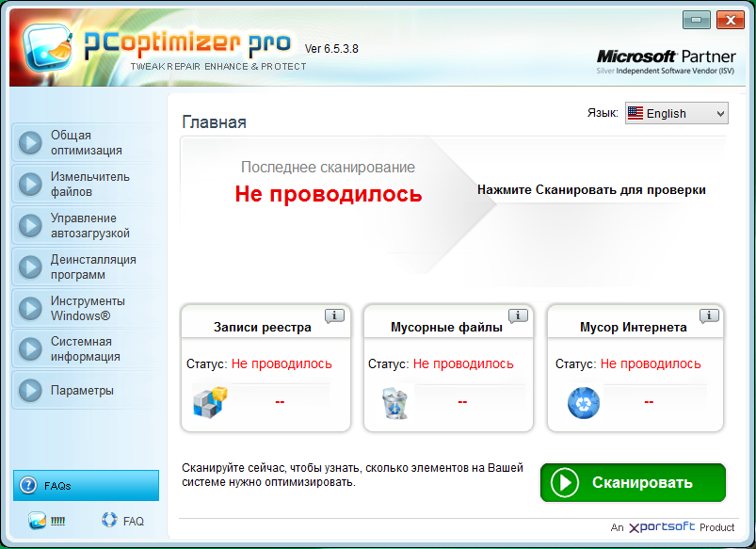Screen dimensions: 756x549
Task: Click the blue Internet junk recycle icon
Action: 583,403
